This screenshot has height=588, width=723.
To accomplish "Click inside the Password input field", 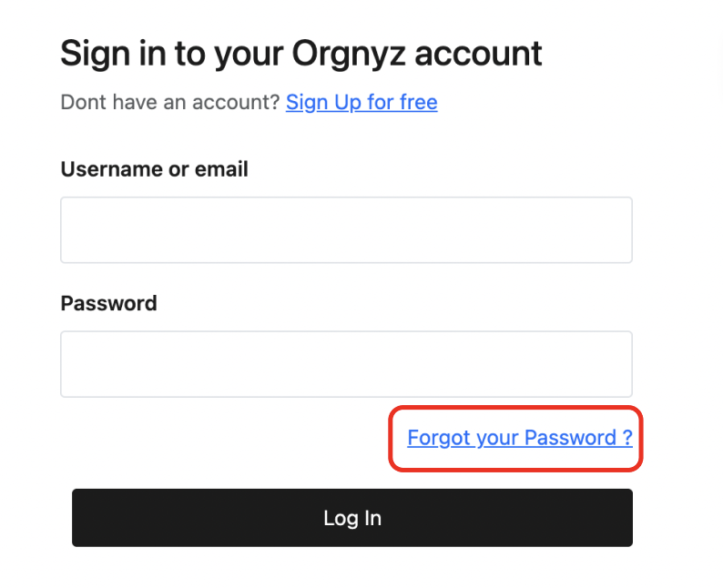I will pos(346,364).
